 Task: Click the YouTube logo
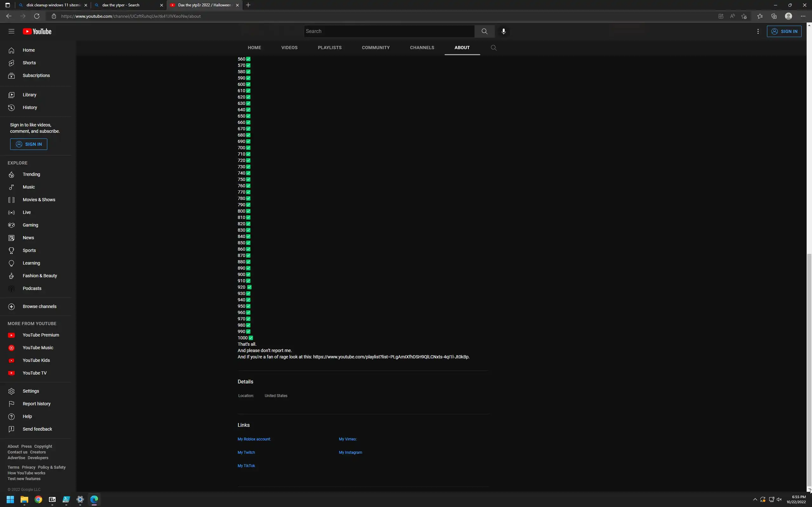coord(37,31)
